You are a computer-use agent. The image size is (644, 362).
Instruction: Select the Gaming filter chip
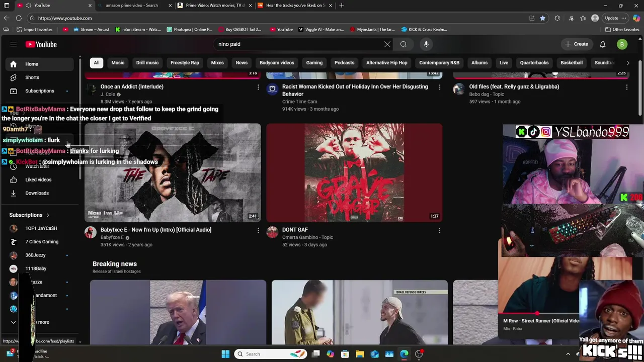coord(314,63)
